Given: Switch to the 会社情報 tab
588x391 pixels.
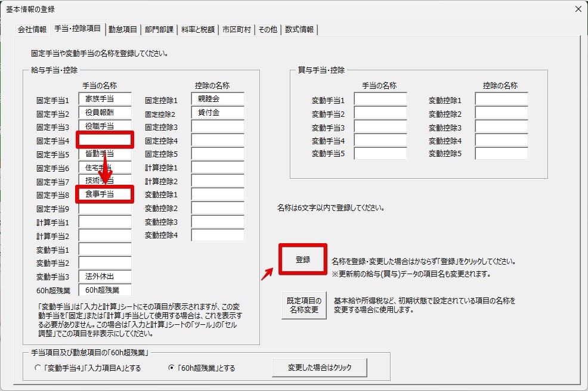Looking at the screenshot, I should [x=32, y=29].
